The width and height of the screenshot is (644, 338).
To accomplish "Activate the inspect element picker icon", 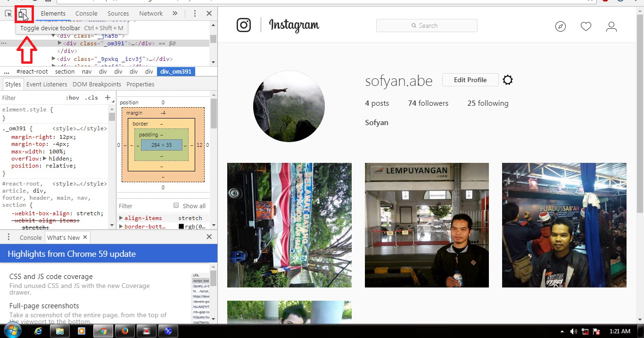I will (8, 14).
